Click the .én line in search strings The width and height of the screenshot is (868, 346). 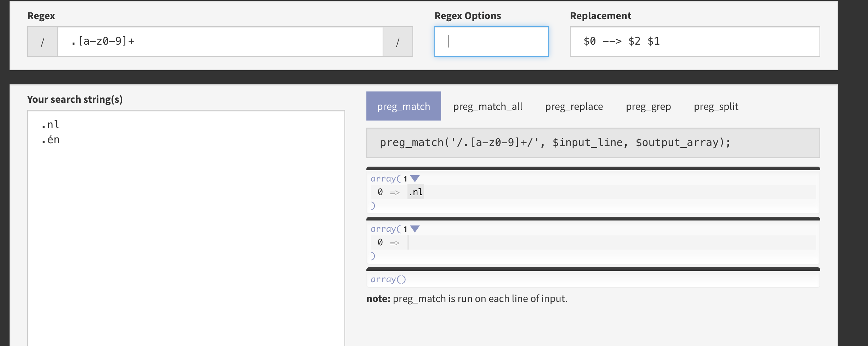(x=50, y=140)
